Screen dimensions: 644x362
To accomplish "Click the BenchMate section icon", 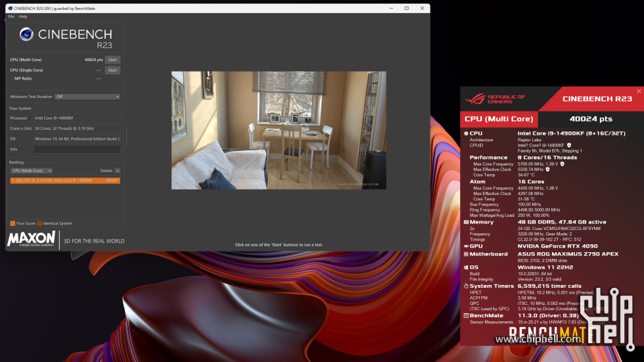I will click(x=466, y=315).
